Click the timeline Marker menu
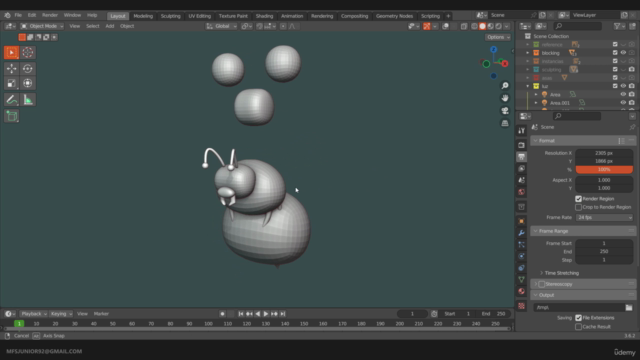Screen dimensions: 640x360 101,314
